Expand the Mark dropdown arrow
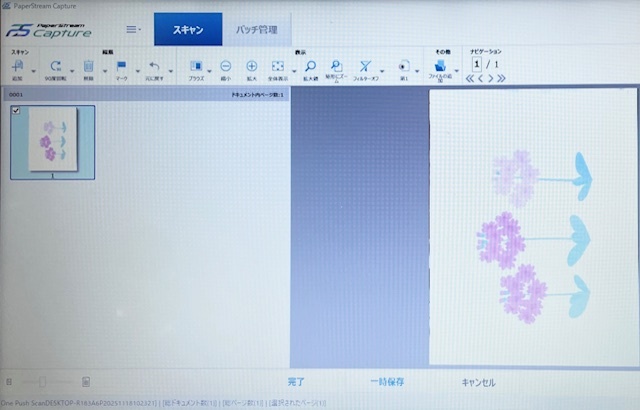 tap(138, 71)
